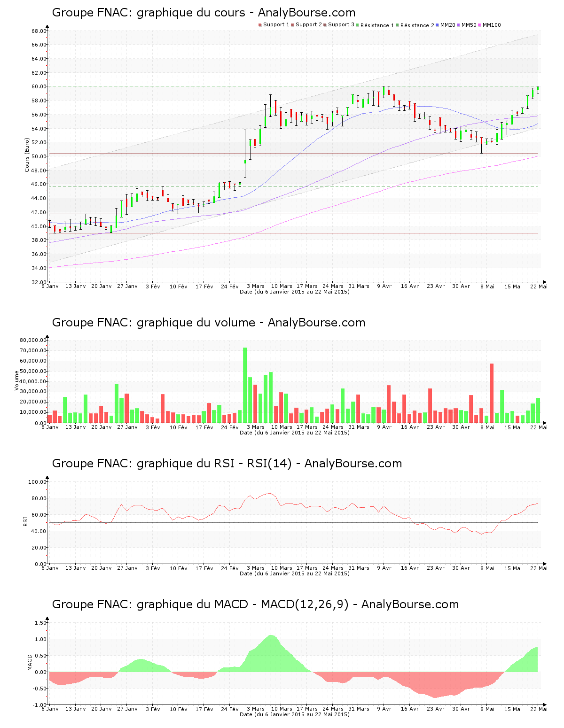Click the 50.00 value on price axis
The width and height of the screenshot is (564, 728).
(x=39, y=156)
